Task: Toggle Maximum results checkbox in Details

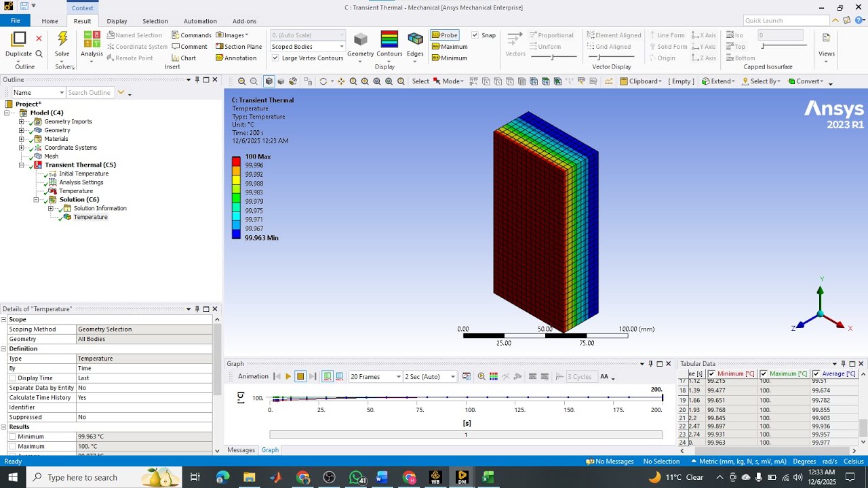Action: [12, 447]
